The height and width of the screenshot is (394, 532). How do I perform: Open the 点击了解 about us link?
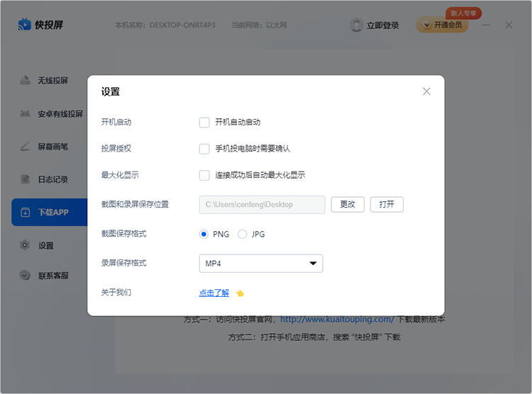click(214, 293)
